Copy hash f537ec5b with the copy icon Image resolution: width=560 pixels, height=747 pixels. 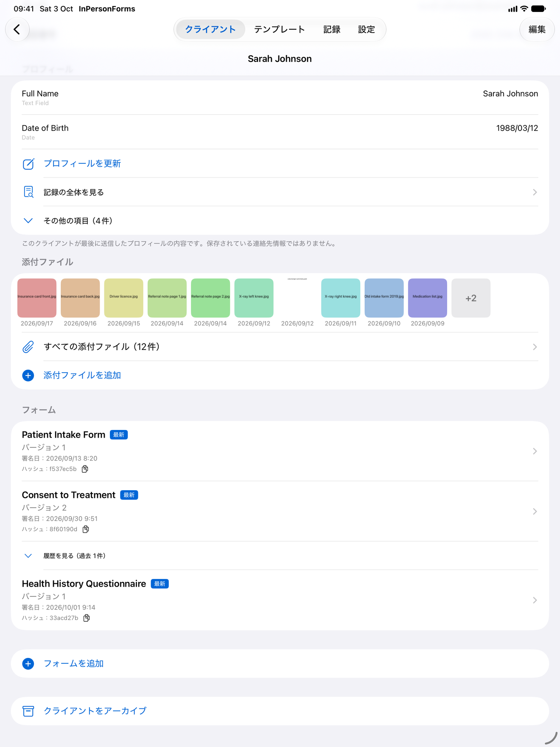pyautogui.click(x=85, y=469)
